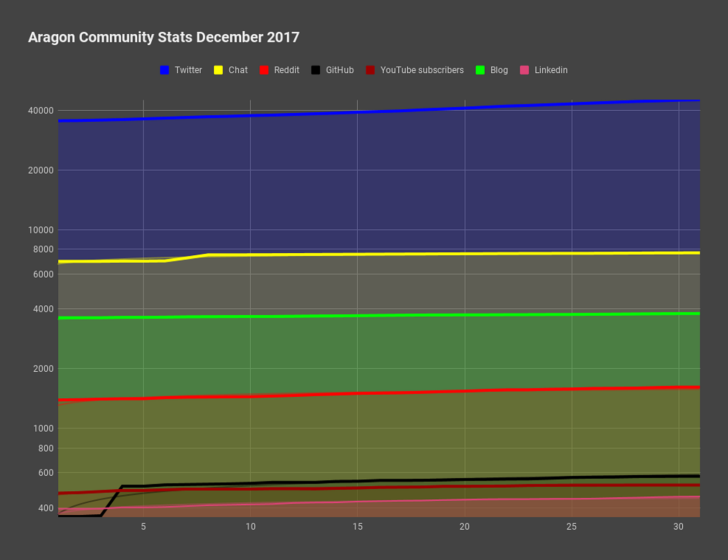Screen dimensions: 728x560
Task: Click the dark red YouTube subscribers swatch
Action: (370, 70)
